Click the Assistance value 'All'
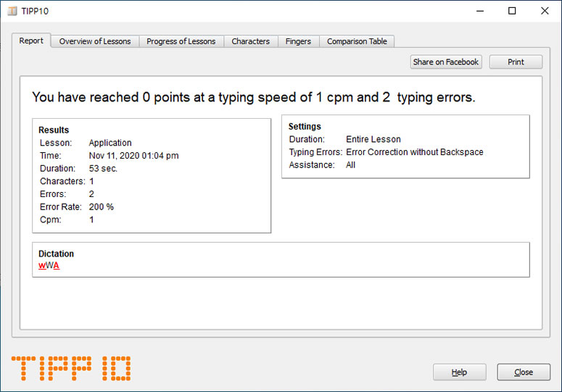Screen dimensions: 562x392 click(350, 165)
